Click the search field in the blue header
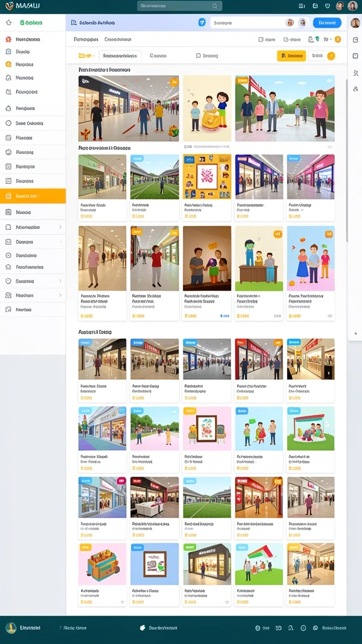The height and width of the screenshot is (644, 362). pyautogui.click(x=248, y=23)
